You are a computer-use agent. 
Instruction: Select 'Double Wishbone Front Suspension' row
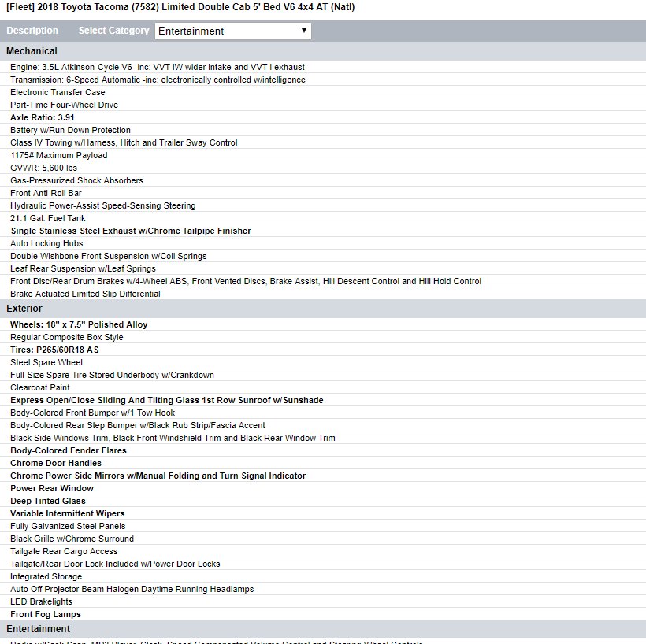323,256
